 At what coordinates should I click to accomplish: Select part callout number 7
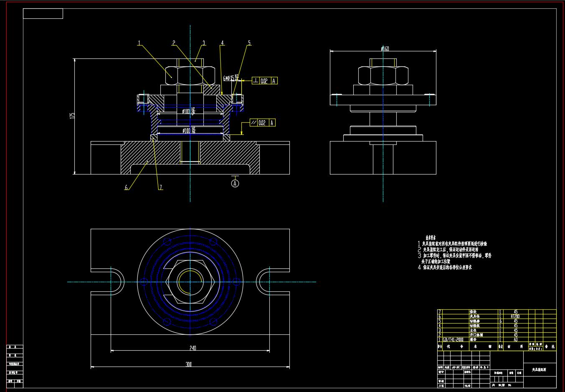click(160, 187)
